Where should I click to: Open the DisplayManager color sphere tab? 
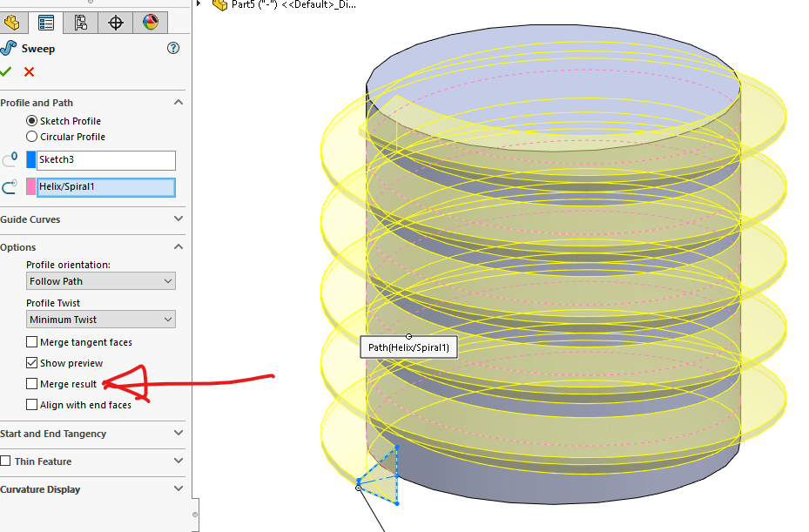coord(150,22)
